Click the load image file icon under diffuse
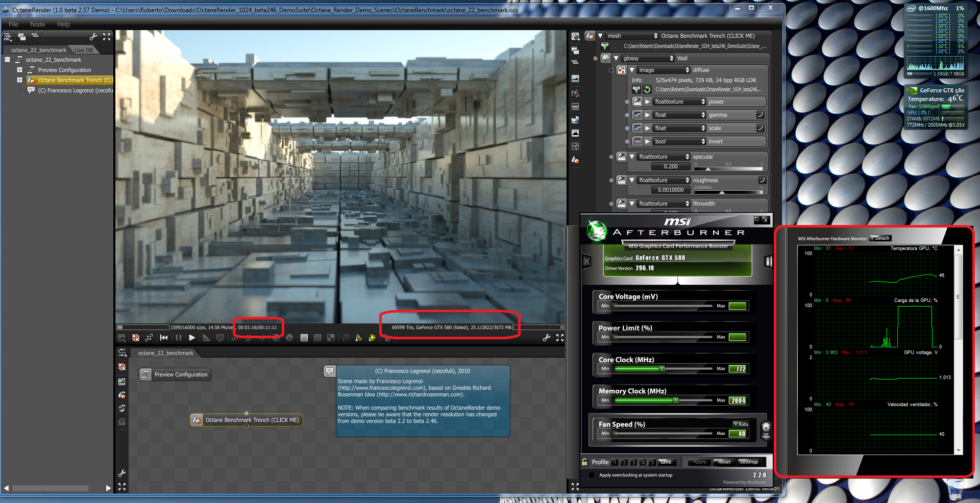 tap(636, 89)
